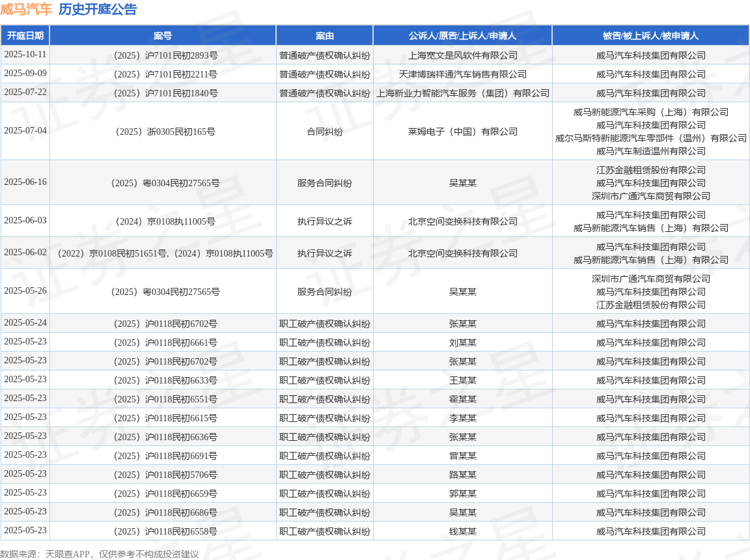Click case number 沪7101民初1840号
Image resolution: width=750 pixels, height=560 pixels.
point(165,93)
